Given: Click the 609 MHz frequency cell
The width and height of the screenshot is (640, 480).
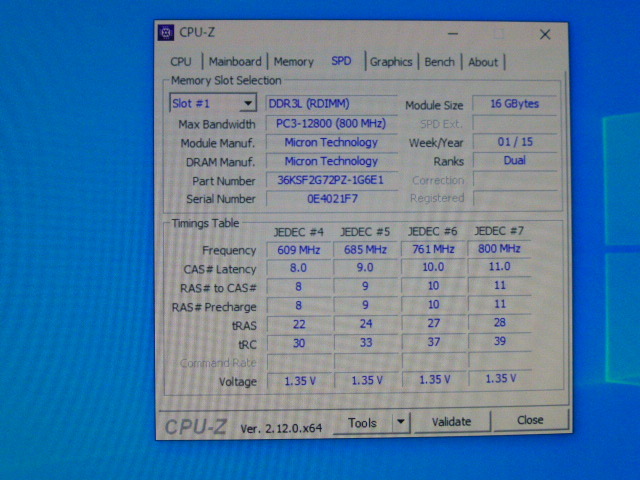Looking at the screenshot, I should coord(299,250).
